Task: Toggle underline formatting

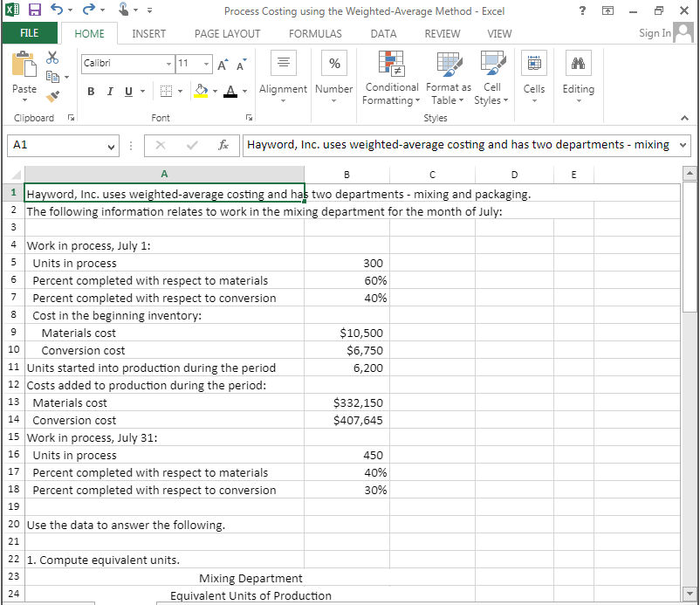Action: click(127, 91)
